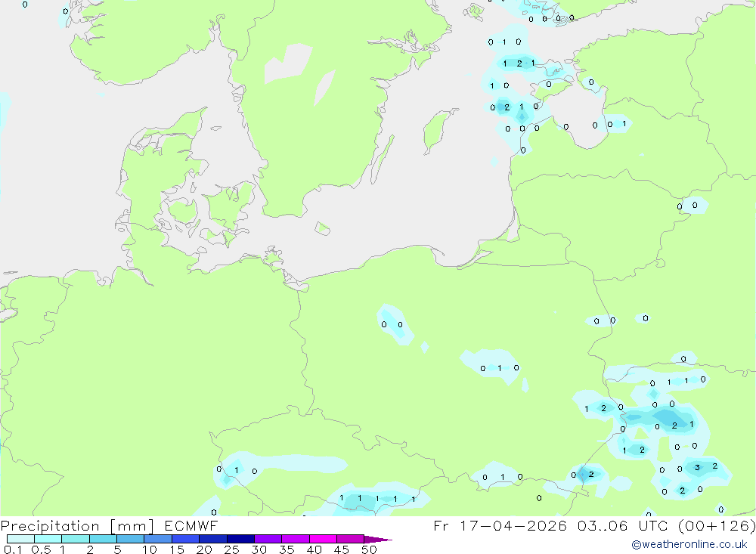Select the '40' legend scale label
This screenshot has height=554, width=756.
click(314, 549)
